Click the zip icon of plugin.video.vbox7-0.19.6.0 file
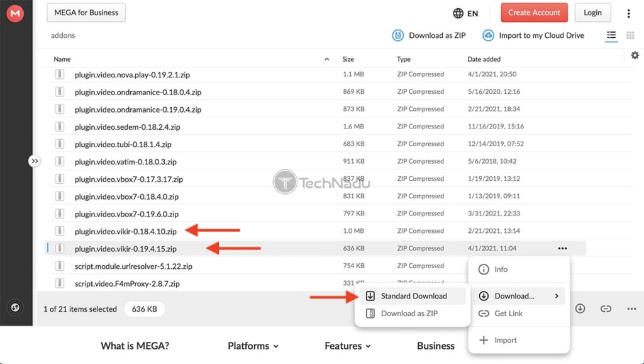This screenshot has width=644, height=364. [60, 213]
